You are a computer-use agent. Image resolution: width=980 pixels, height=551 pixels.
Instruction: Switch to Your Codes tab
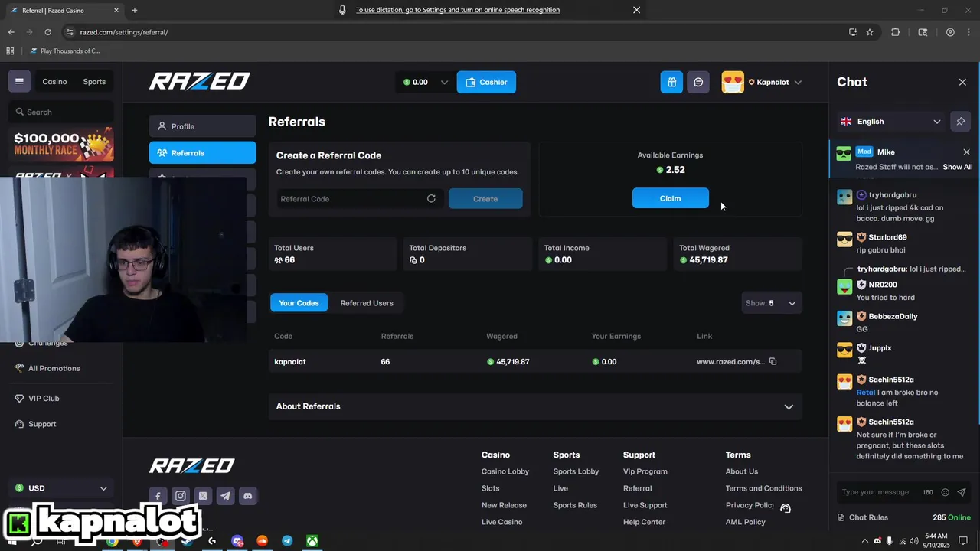(x=299, y=303)
